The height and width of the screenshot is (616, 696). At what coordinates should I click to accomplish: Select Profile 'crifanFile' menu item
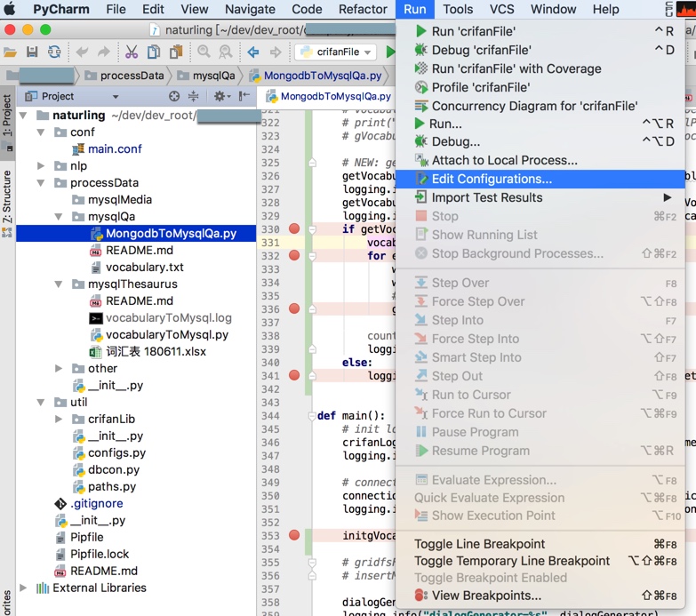click(x=540, y=87)
